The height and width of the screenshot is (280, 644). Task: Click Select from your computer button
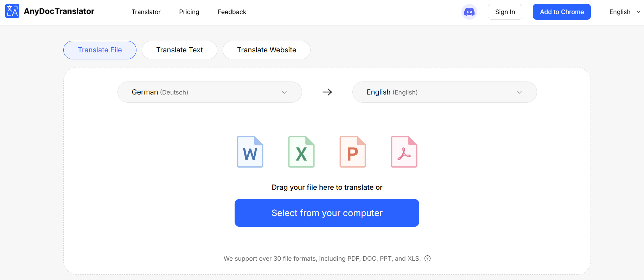(x=327, y=213)
